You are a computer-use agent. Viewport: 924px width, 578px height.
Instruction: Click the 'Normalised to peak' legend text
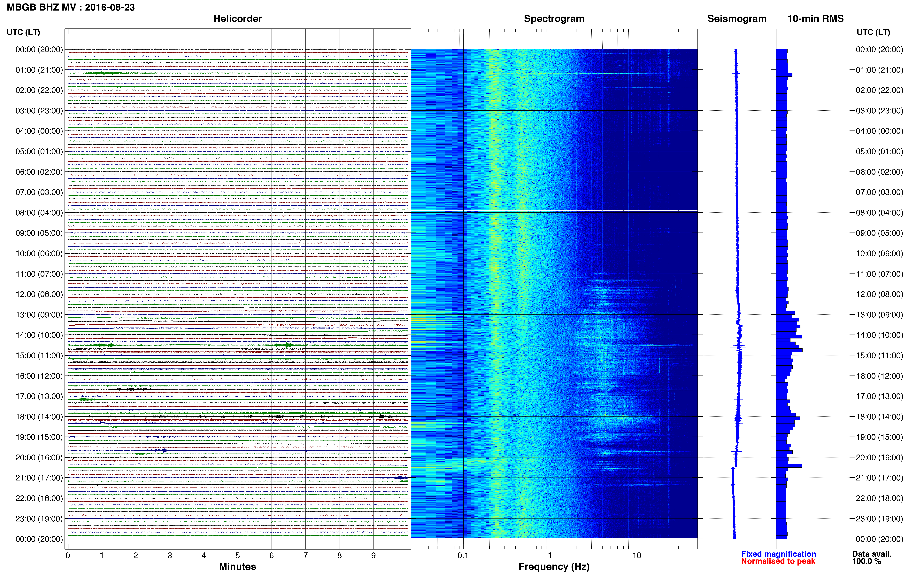(778, 561)
